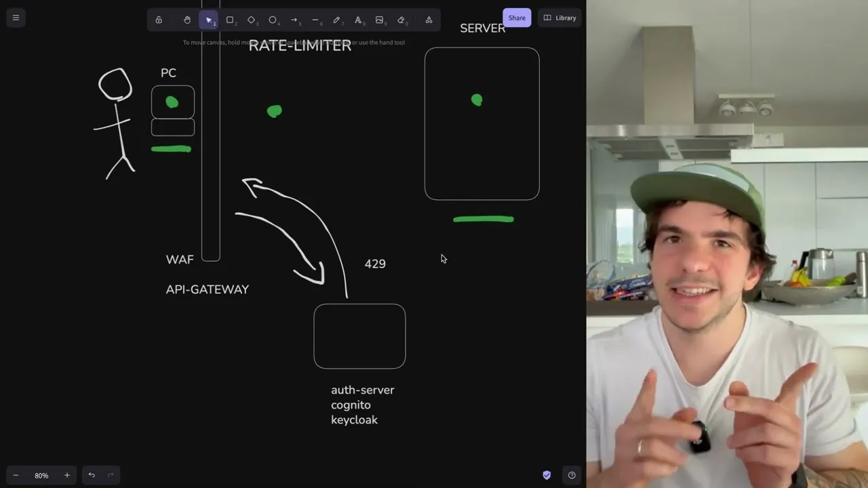Select the Rectangle tool
868x488 pixels.
[x=231, y=20]
